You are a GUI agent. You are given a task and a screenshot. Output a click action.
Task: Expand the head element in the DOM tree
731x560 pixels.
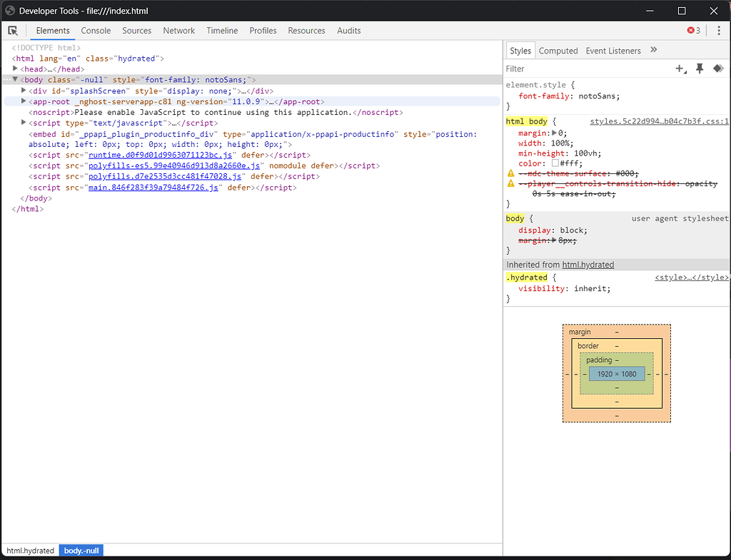15,68
